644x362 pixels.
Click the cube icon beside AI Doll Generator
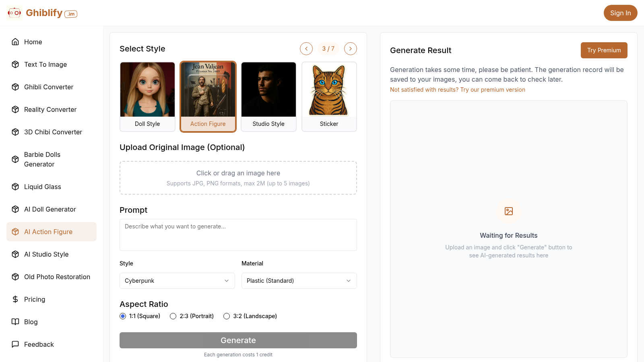pos(15,209)
